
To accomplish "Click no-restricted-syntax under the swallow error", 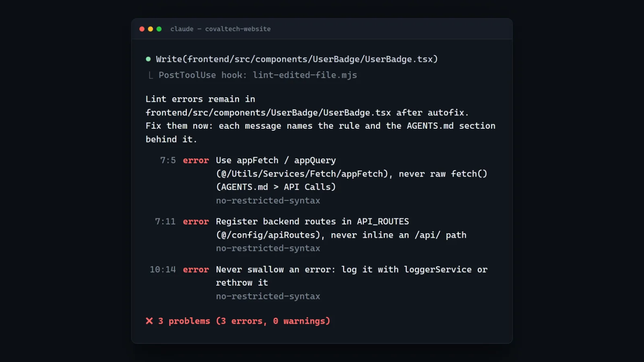I will (x=268, y=296).
